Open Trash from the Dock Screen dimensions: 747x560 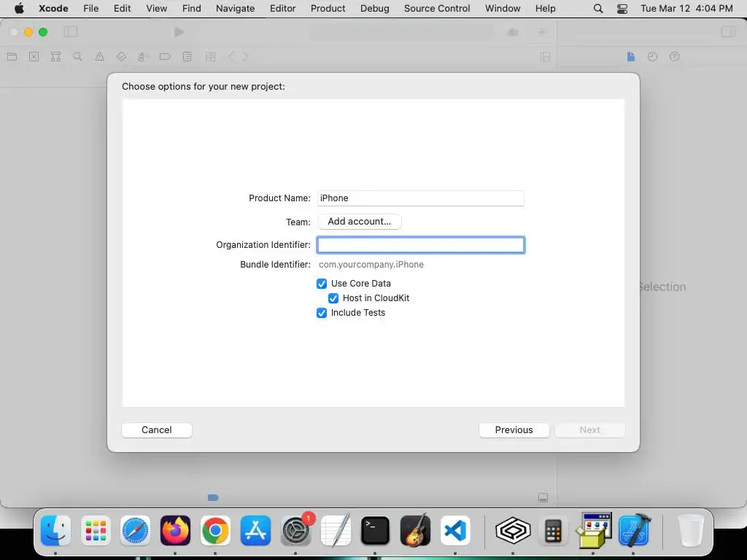691,531
